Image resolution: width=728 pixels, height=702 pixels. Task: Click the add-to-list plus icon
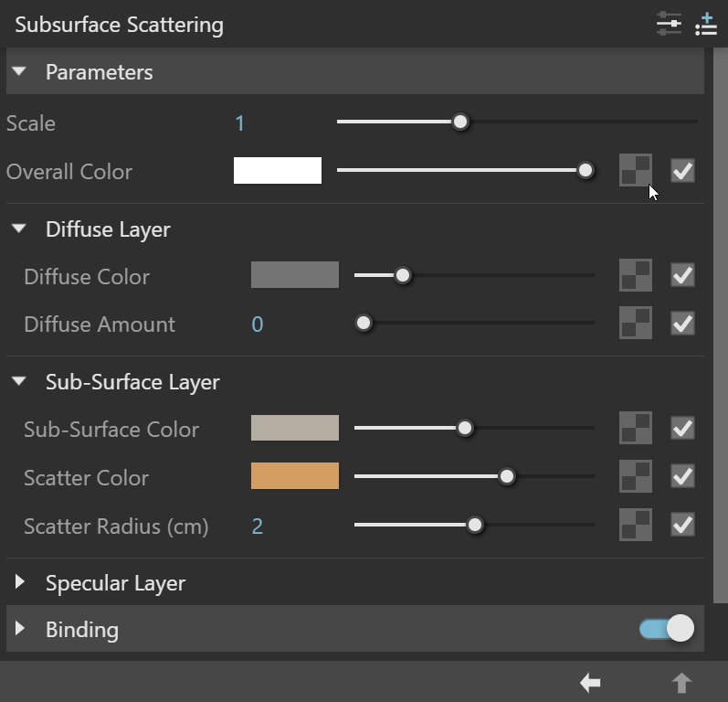pos(706,24)
